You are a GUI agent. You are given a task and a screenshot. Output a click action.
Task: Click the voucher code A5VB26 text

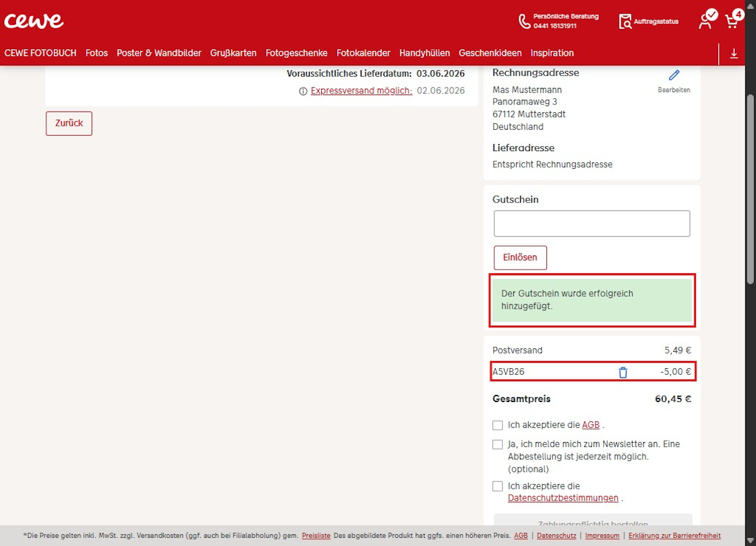point(509,372)
